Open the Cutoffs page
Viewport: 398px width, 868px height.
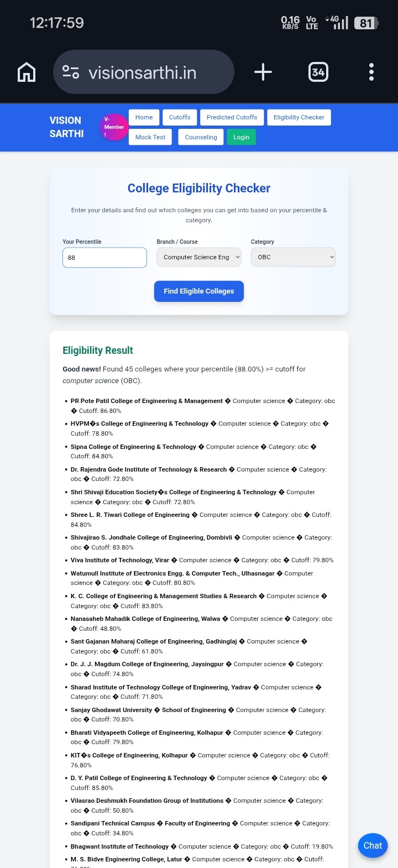[x=179, y=117]
